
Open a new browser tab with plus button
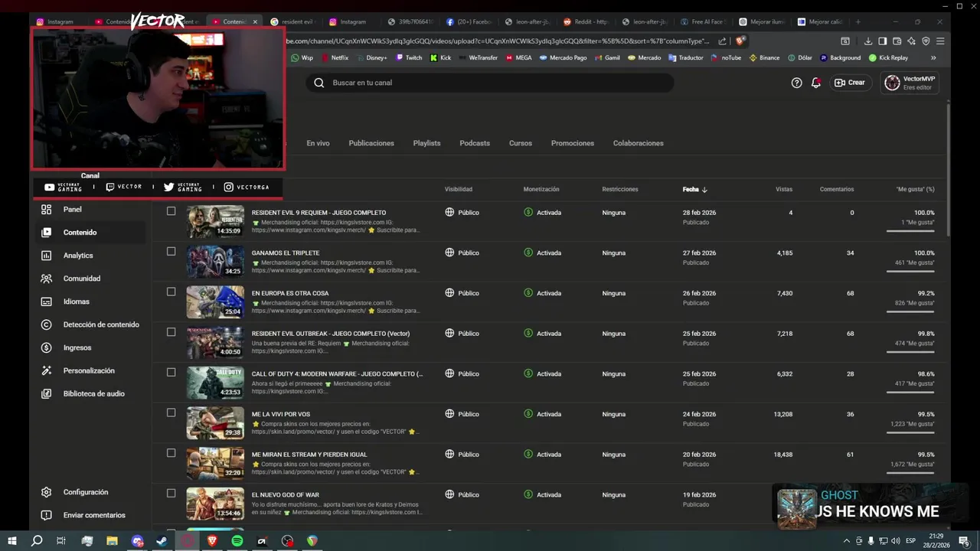857,21
